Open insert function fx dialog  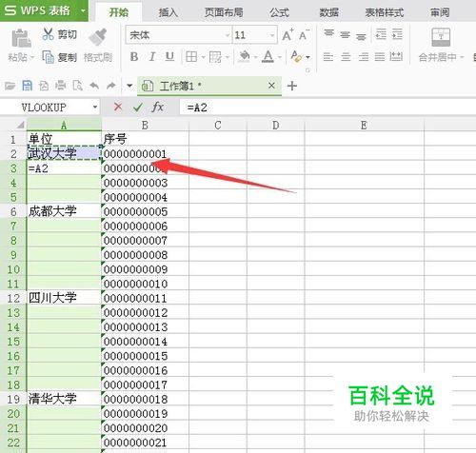coord(157,107)
